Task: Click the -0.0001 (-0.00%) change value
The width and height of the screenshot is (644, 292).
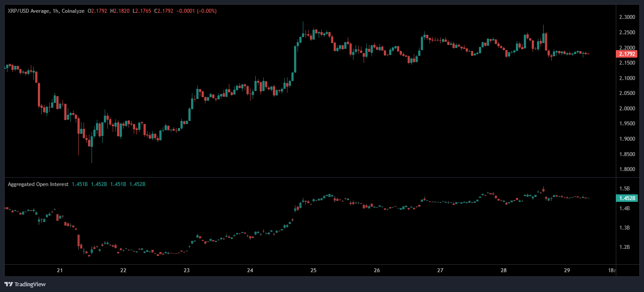Action: click(196, 11)
